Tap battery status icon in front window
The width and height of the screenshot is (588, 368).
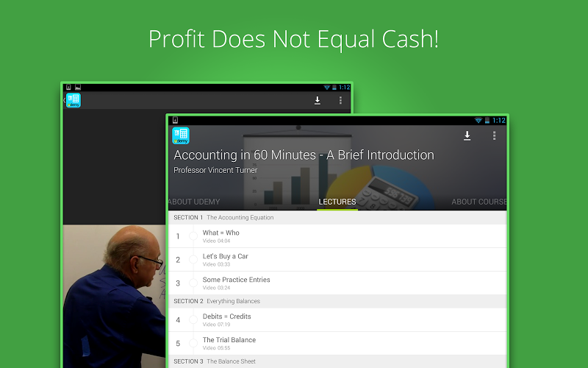(x=487, y=121)
